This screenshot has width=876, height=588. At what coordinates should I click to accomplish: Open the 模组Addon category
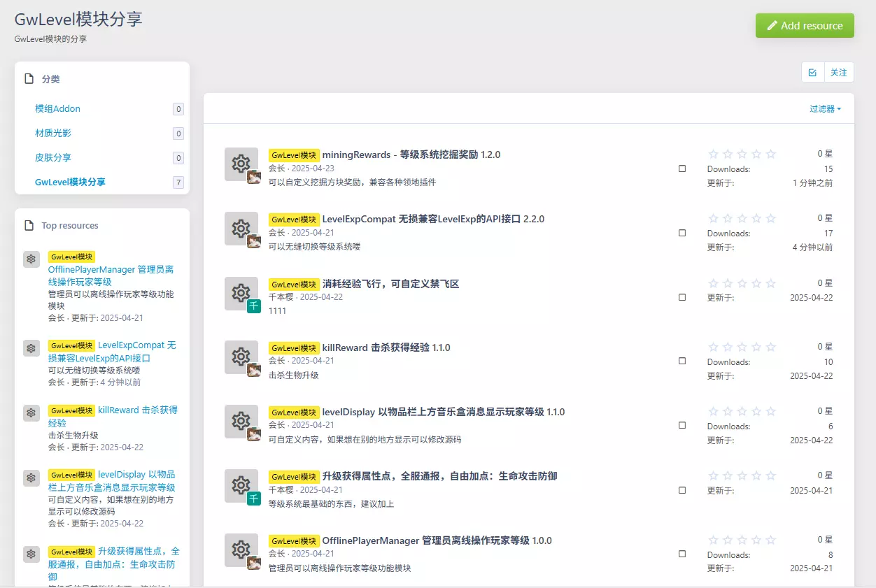point(58,109)
